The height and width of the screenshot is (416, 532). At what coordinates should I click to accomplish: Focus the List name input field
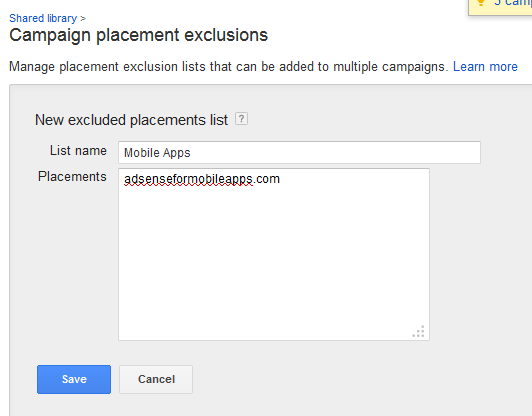(x=299, y=152)
